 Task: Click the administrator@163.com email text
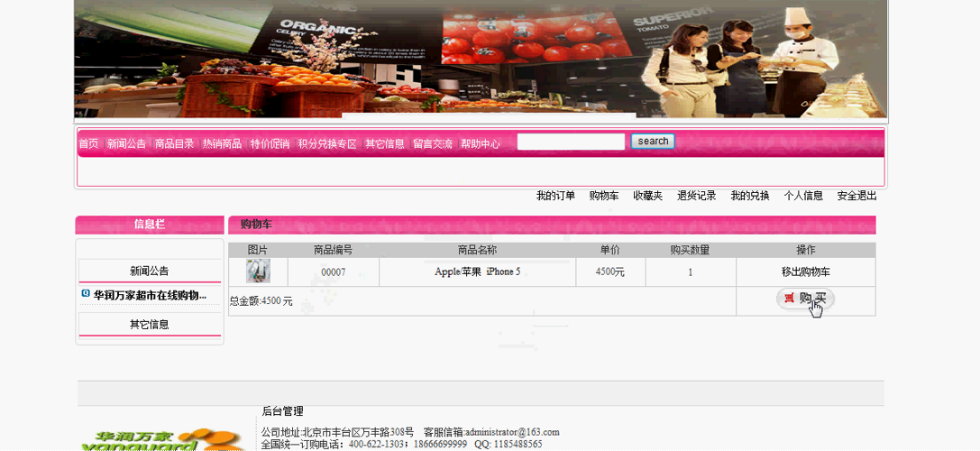(x=512, y=432)
